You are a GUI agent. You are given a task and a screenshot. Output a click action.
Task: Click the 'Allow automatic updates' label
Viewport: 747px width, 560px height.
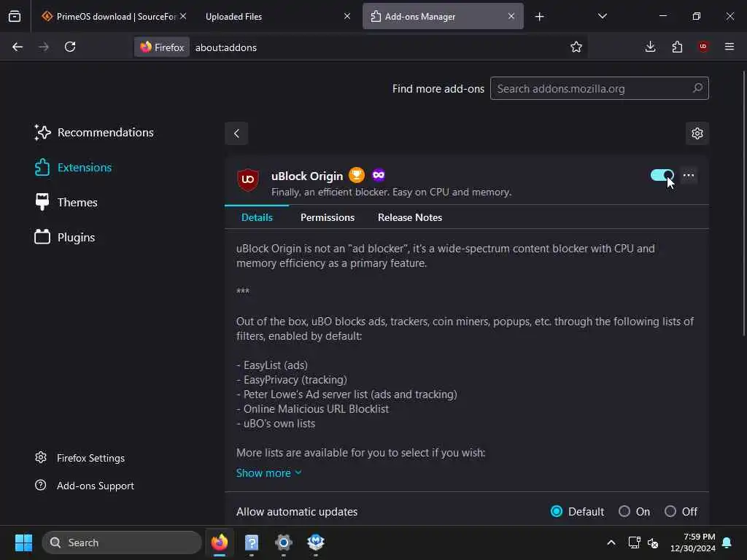[297, 511]
